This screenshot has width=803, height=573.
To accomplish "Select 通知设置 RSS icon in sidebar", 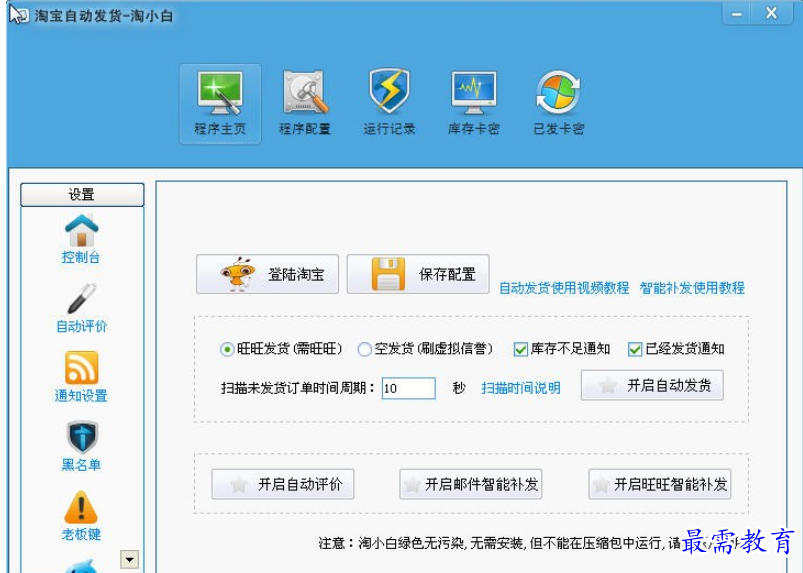I will click(81, 377).
